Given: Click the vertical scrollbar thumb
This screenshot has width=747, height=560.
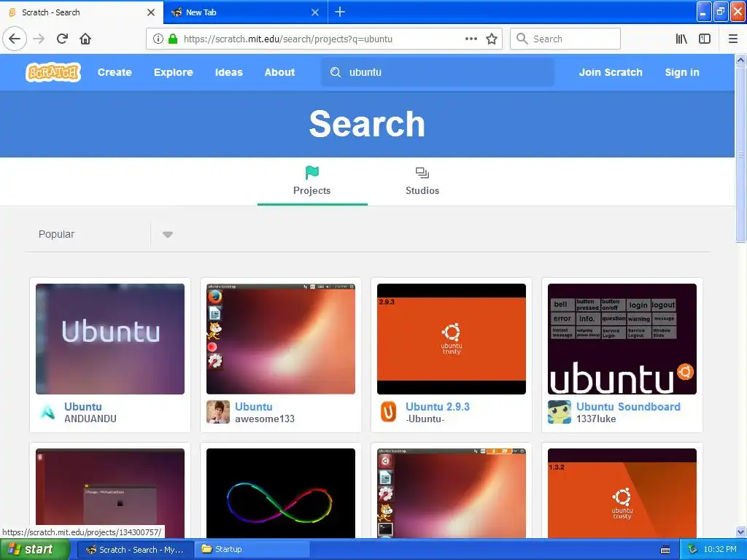Looking at the screenshot, I should (x=740, y=155).
